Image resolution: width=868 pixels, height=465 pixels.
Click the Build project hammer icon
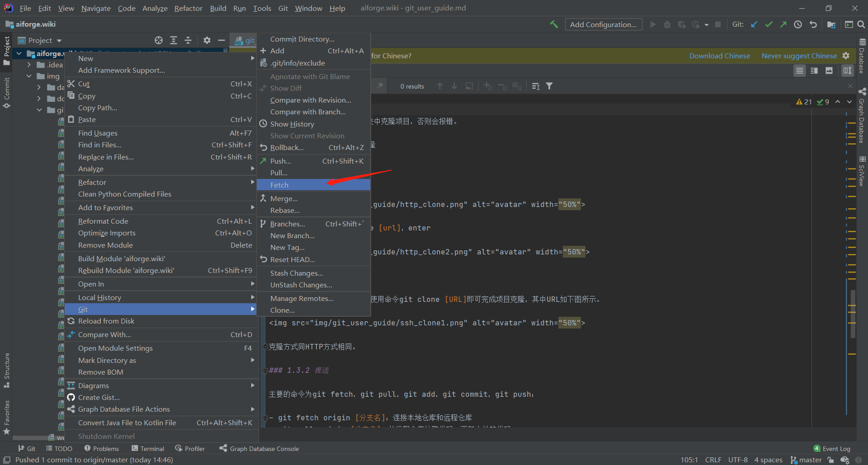tap(554, 24)
